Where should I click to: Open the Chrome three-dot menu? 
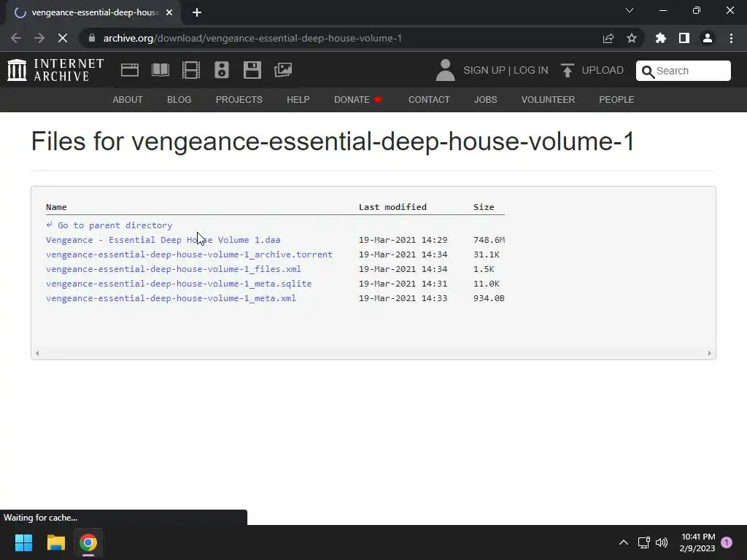pos(731,38)
